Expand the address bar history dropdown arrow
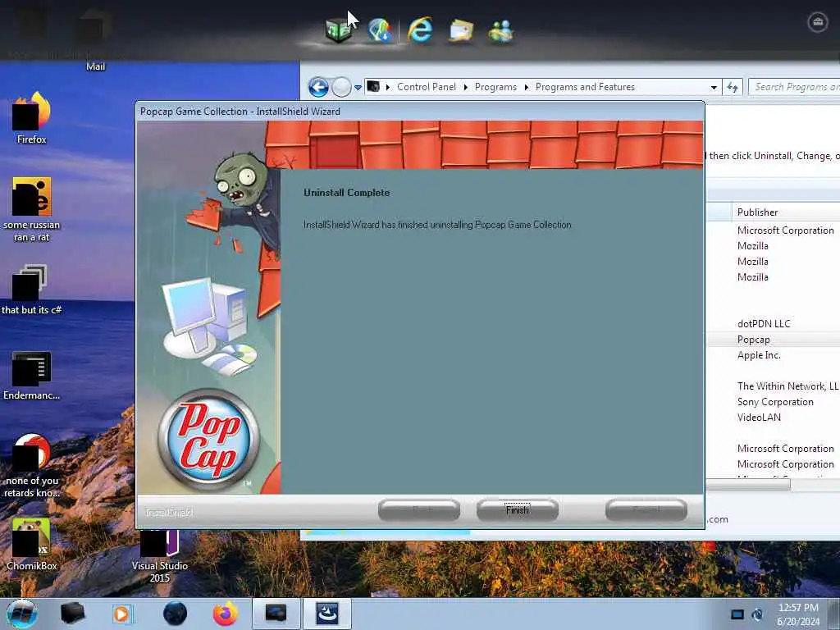 (714, 87)
